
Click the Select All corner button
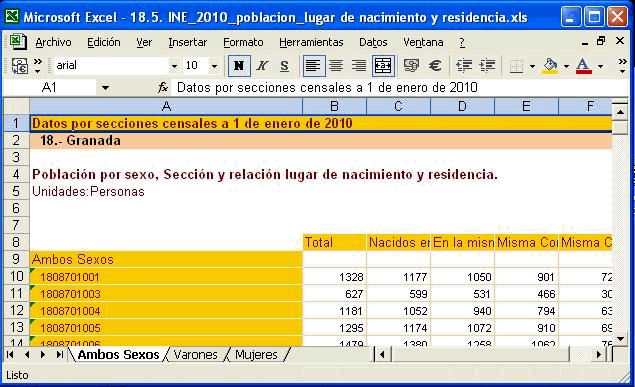click(16, 106)
